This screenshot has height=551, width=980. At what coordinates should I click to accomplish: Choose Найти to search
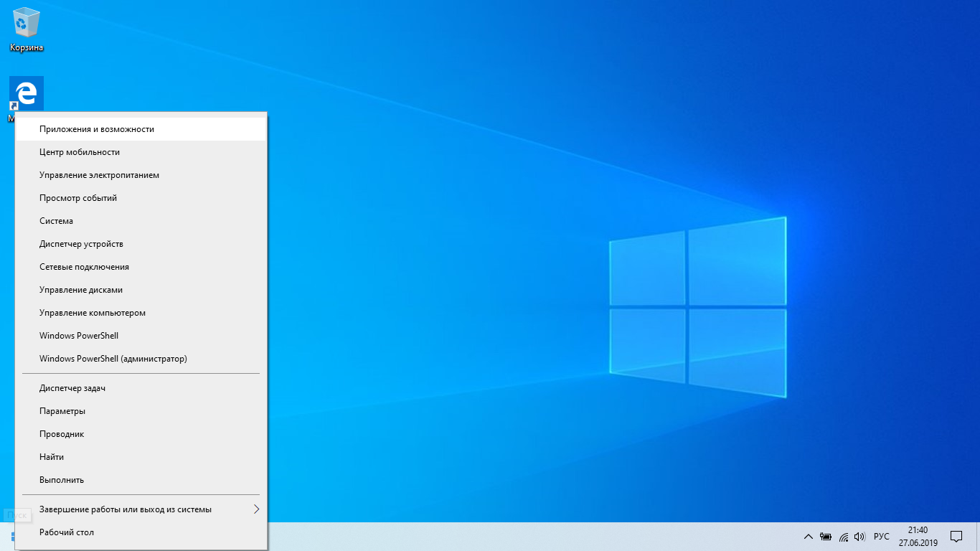[141, 457]
